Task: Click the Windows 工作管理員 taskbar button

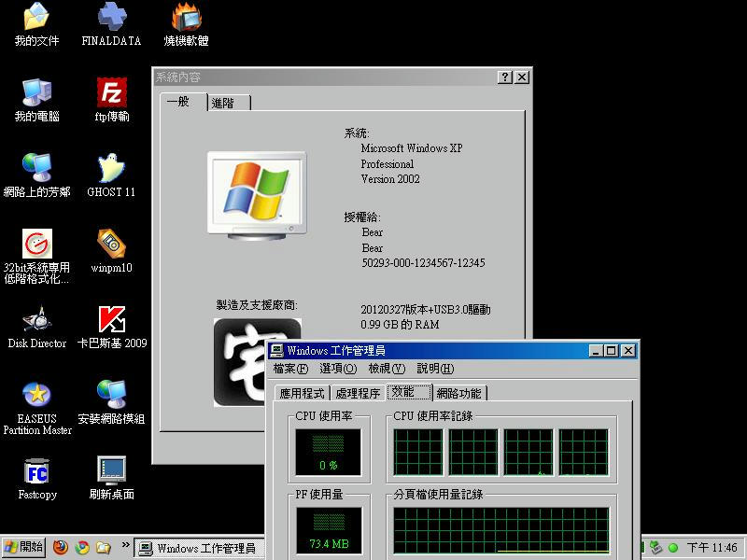Action: pos(196,548)
